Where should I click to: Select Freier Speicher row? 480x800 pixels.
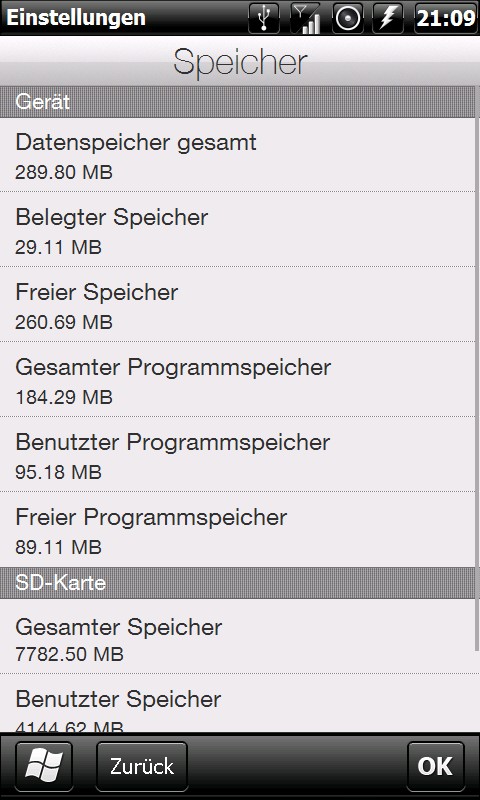click(237, 304)
